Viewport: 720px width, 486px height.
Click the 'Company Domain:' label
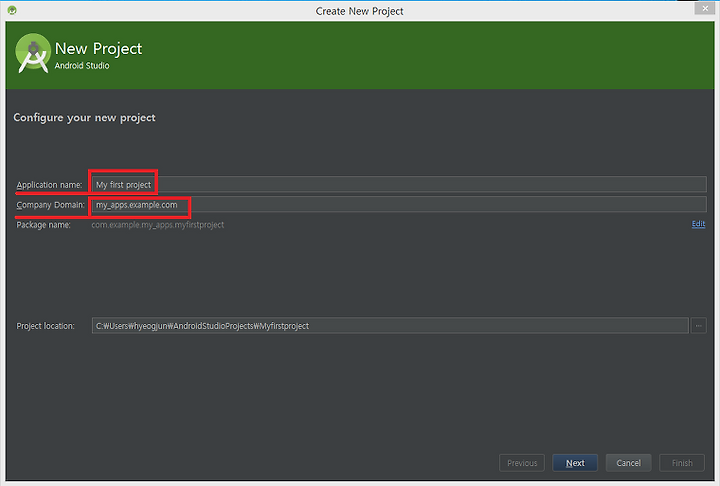pos(51,205)
